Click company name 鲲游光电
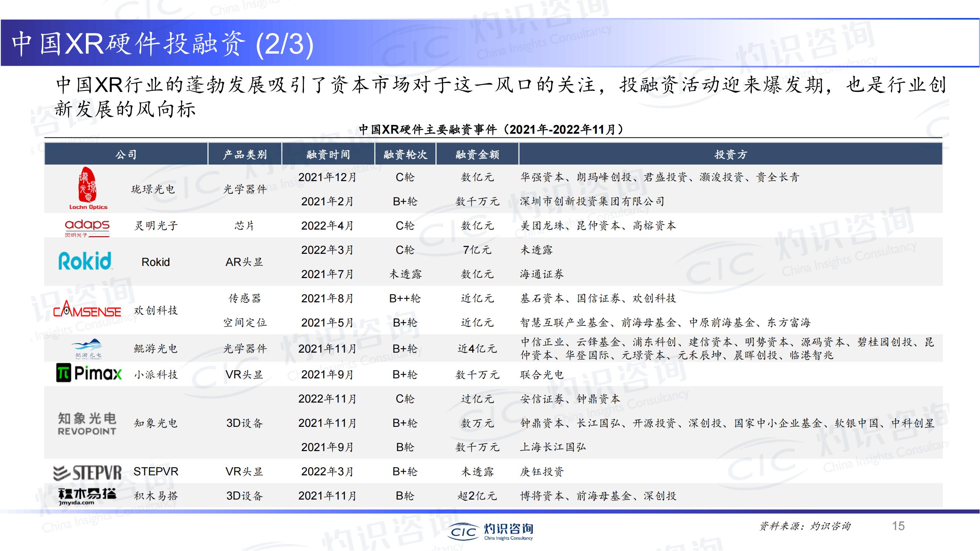The image size is (980, 551). (155, 348)
